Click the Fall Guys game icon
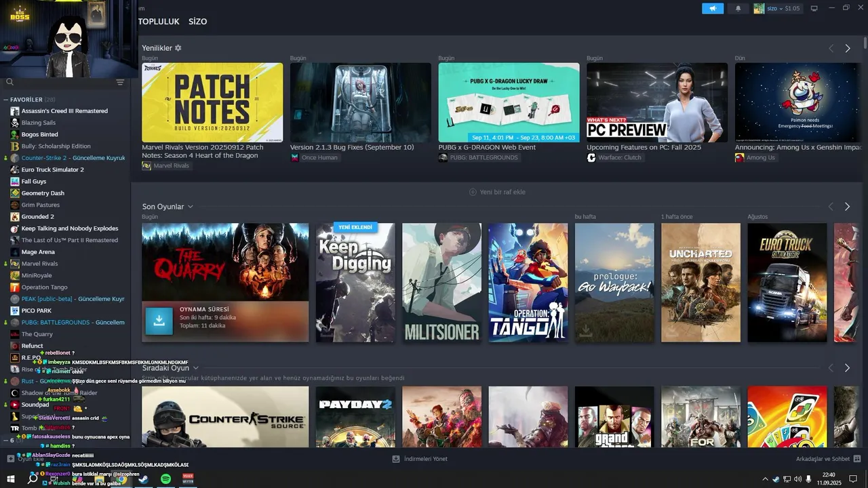The height and width of the screenshot is (488, 868). click(15, 182)
